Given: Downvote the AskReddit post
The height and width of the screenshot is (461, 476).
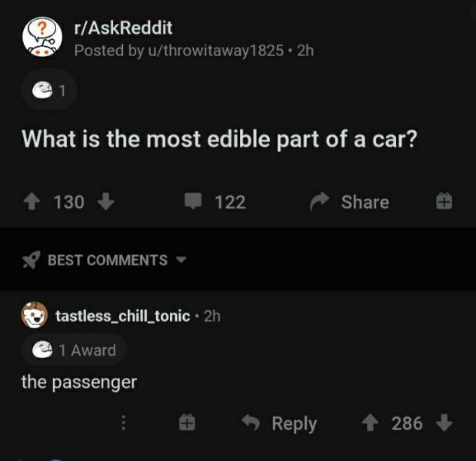Looking at the screenshot, I should pyautogui.click(x=105, y=201).
